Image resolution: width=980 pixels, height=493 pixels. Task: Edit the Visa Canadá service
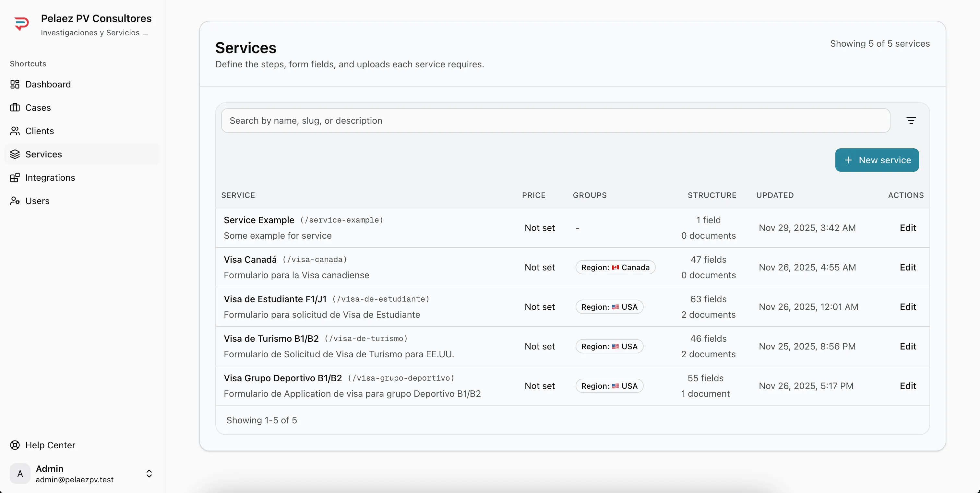[908, 267]
